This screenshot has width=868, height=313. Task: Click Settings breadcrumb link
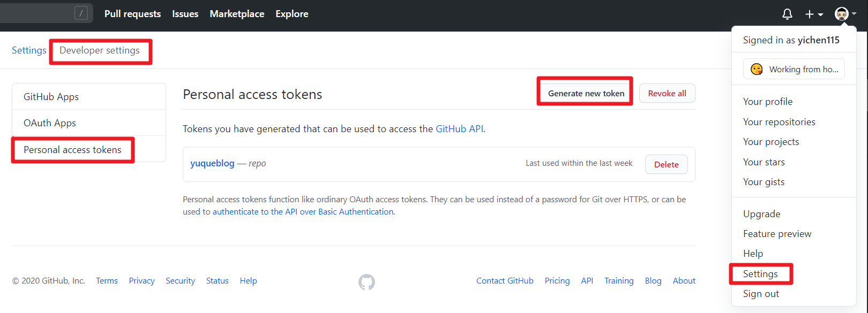29,50
